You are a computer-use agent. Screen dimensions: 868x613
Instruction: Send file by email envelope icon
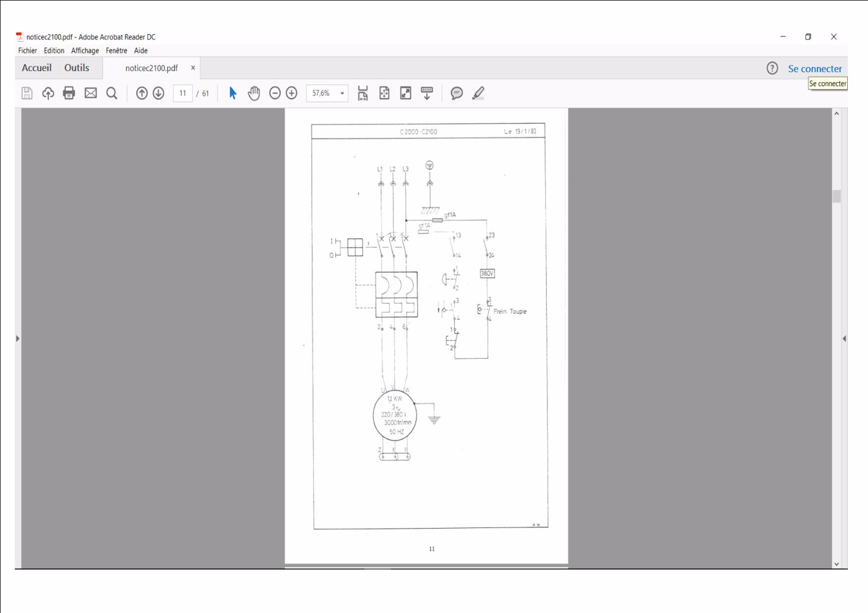coord(91,93)
